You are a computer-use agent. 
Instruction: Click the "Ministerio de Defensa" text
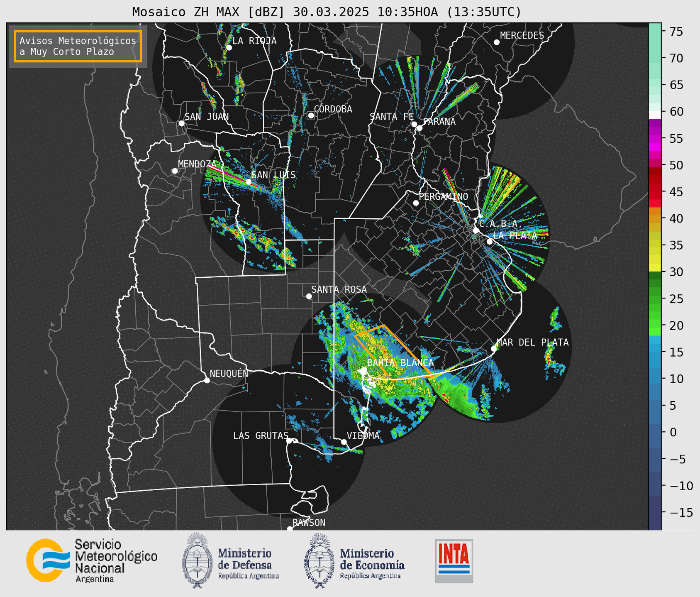point(248,563)
